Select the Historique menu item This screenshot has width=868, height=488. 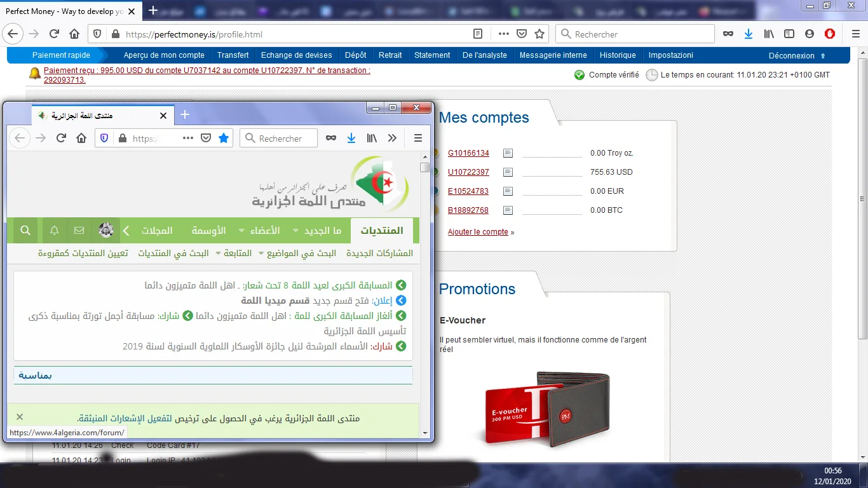(618, 55)
